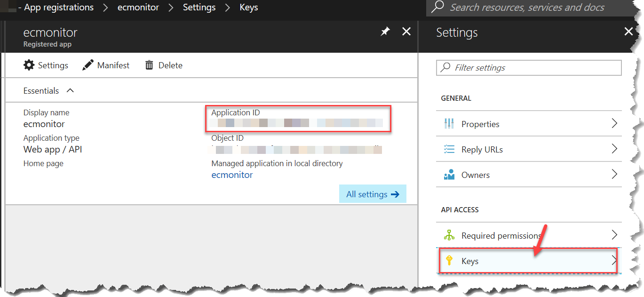Select the Web app / API value
Image resolution: width=644 pixels, height=297 pixels.
[x=53, y=150]
